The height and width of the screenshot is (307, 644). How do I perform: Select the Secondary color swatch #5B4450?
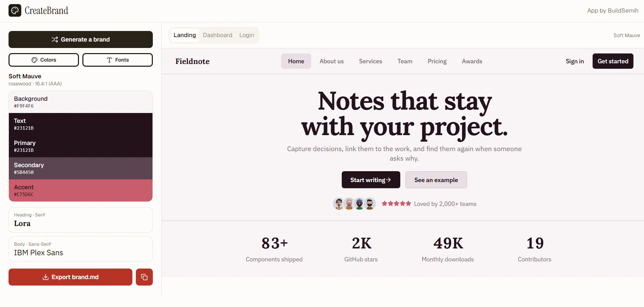coord(81,168)
